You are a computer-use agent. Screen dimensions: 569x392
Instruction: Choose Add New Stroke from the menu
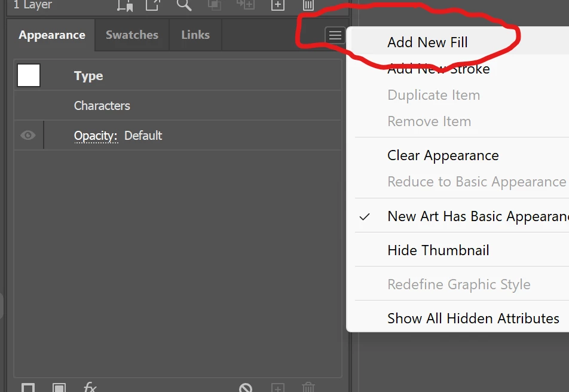(x=461, y=69)
